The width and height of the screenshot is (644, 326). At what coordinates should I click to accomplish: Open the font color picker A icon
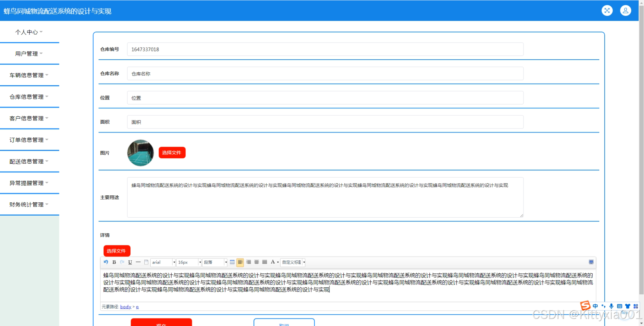273,262
